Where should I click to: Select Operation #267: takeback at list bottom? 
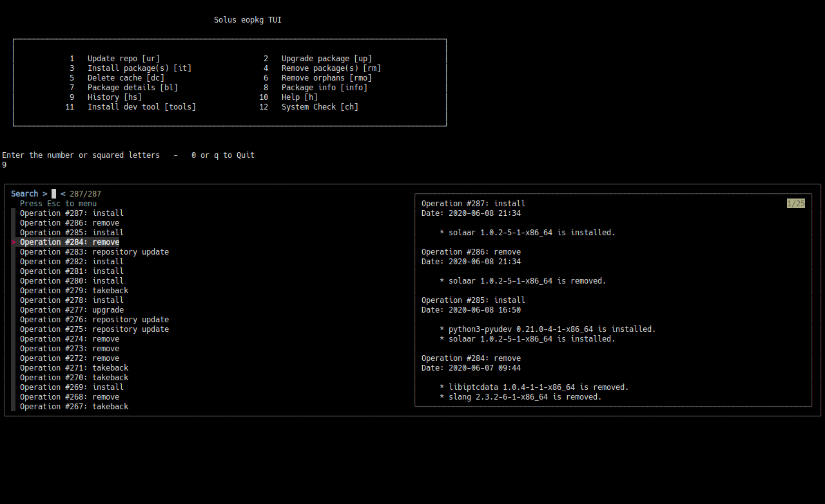74,407
